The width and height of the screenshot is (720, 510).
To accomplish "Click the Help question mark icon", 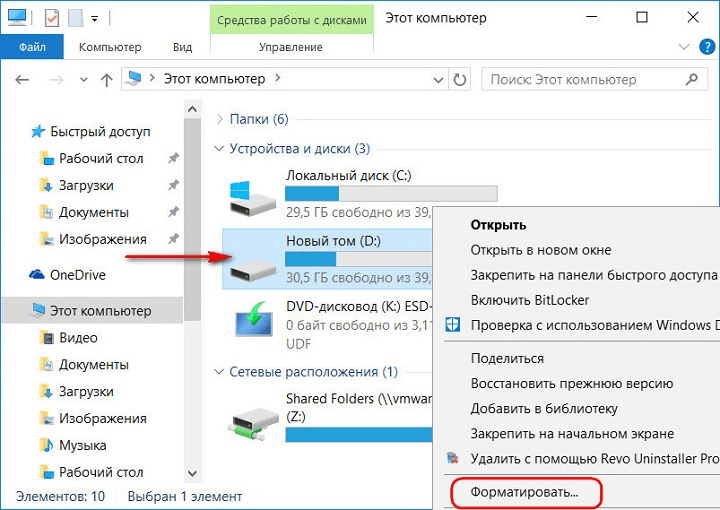I will 707,47.
